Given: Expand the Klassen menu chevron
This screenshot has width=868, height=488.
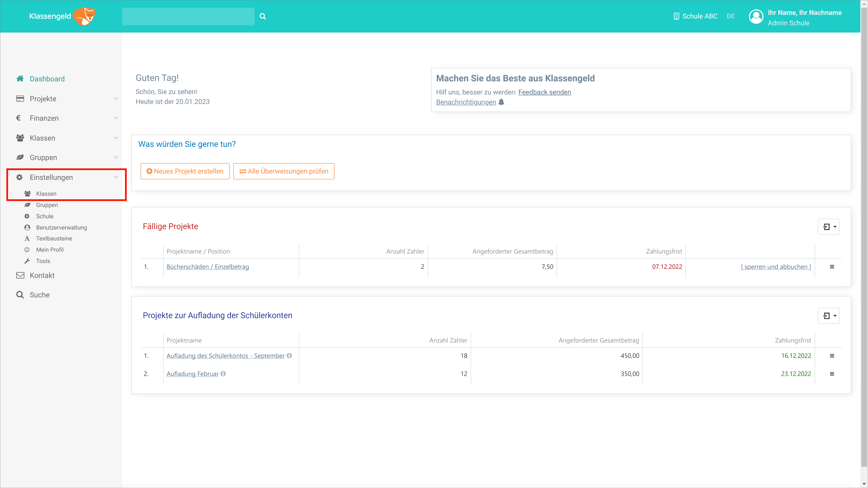Looking at the screenshot, I should point(115,138).
